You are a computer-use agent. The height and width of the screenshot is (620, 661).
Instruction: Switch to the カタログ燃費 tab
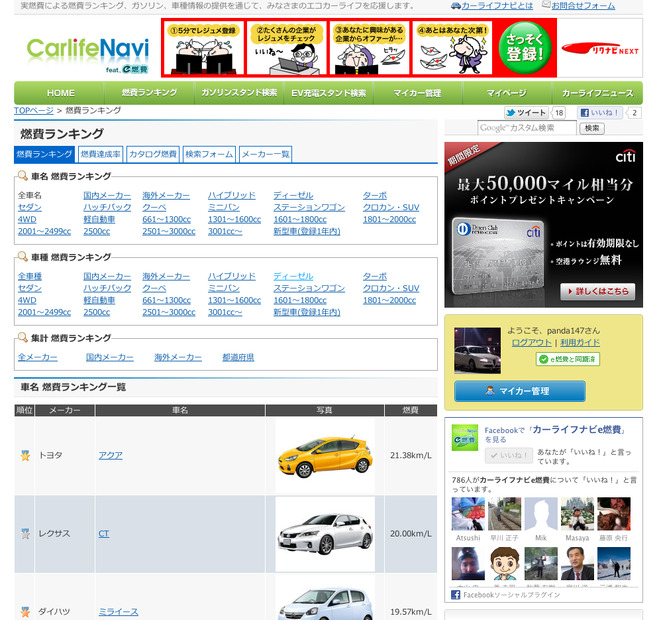(x=153, y=154)
